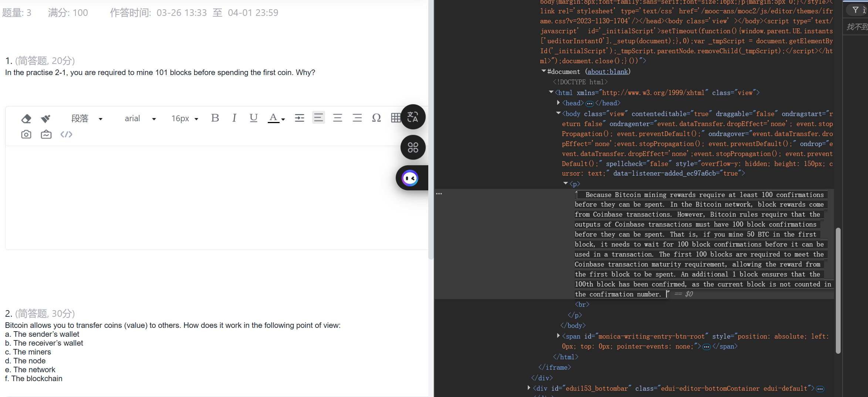
Task: Select the closing </html> tag line
Action: [x=565, y=357]
